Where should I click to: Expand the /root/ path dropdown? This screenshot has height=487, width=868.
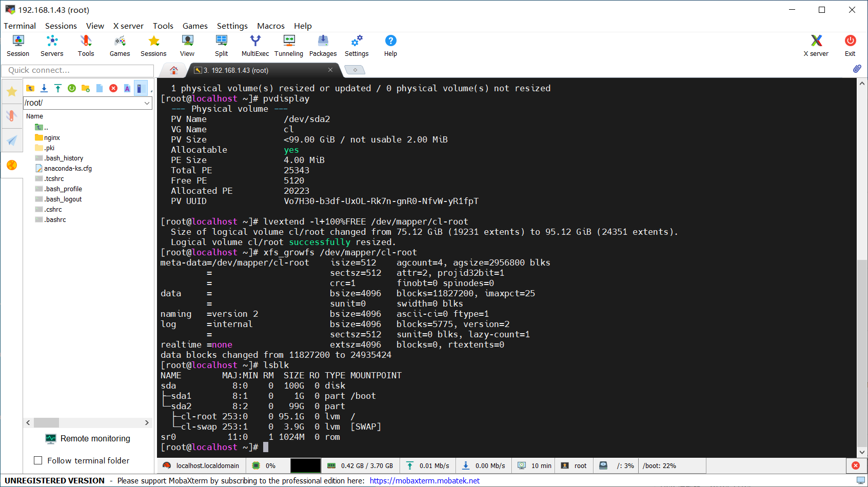(147, 103)
